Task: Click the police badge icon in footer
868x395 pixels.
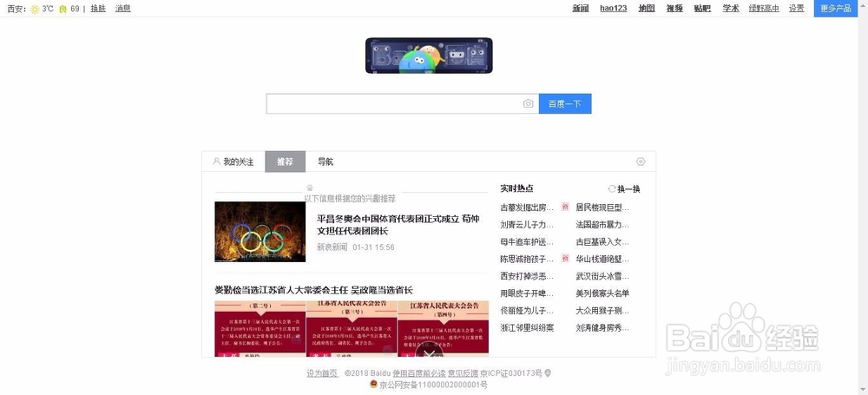Action: [x=373, y=384]
